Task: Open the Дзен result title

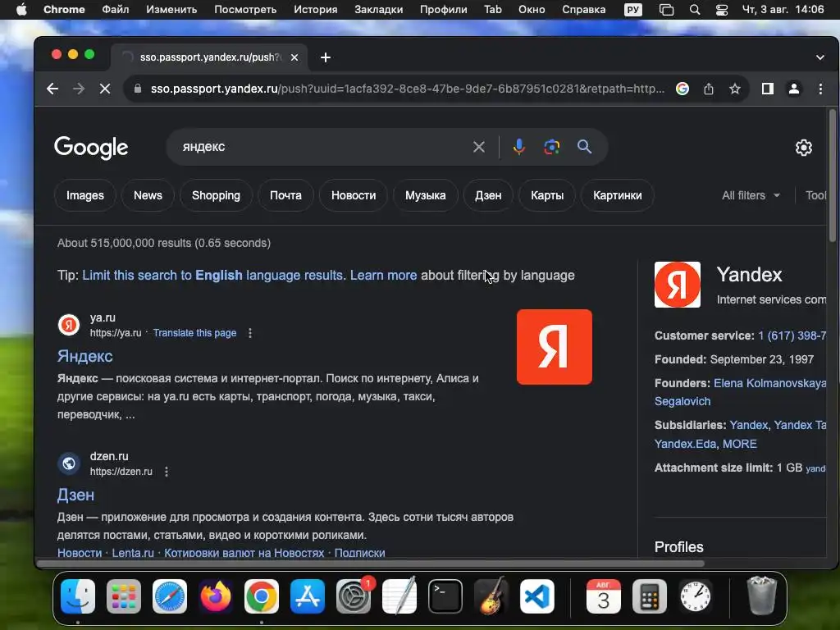Action: (75, 495)
